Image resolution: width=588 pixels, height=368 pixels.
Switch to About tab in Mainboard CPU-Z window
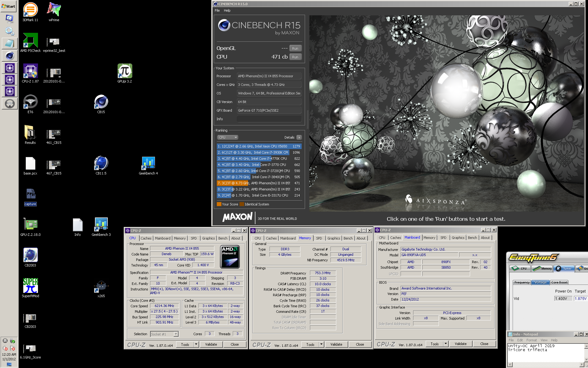pos(485,238)
